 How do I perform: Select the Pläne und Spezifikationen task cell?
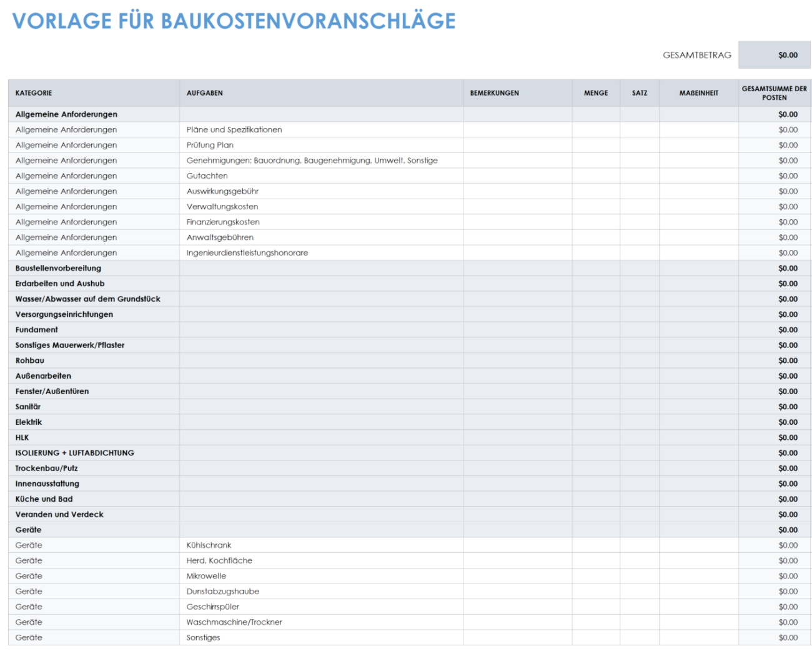(x=234, y=129)
